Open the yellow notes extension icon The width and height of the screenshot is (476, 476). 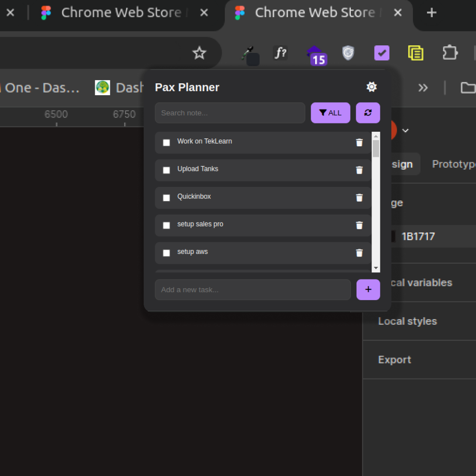point(416,53)
